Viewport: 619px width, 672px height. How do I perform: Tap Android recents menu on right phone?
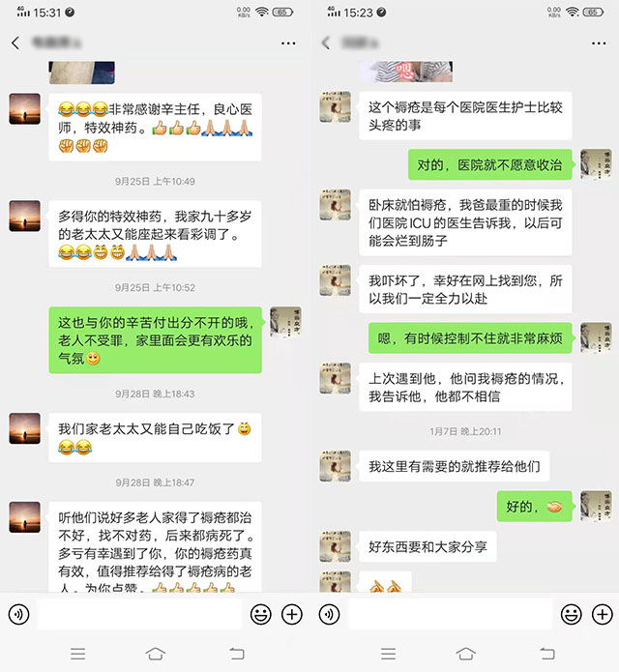coord(389,654)
